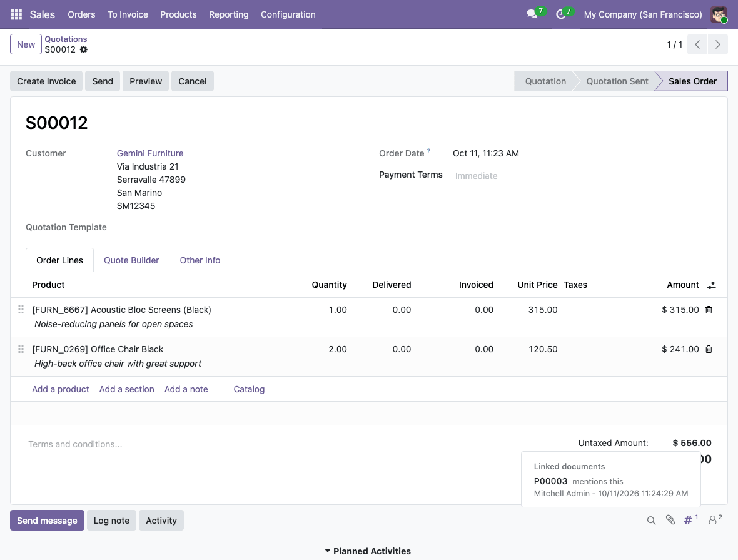Open the optional columns settings icon
Viewport: 738px width, 560px height.
711,285
